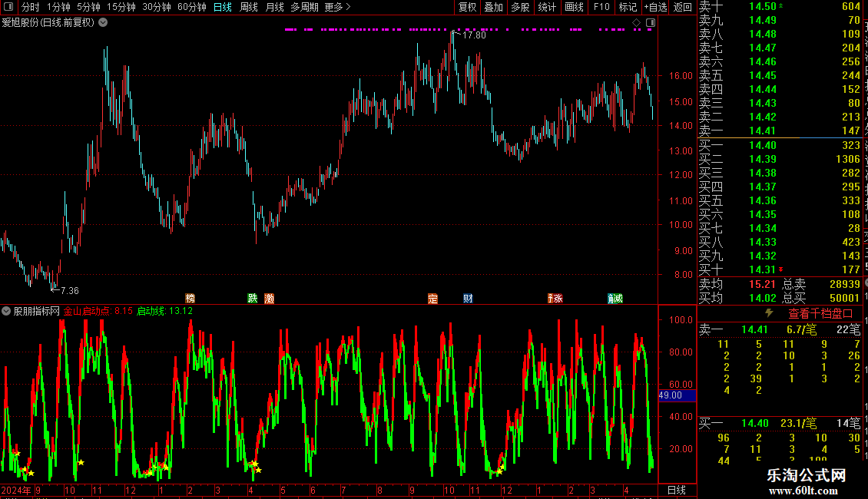Add stock with +自选 button
Image resolution: width=868 pixels, height=499 pixels.
tap(656, 7)
